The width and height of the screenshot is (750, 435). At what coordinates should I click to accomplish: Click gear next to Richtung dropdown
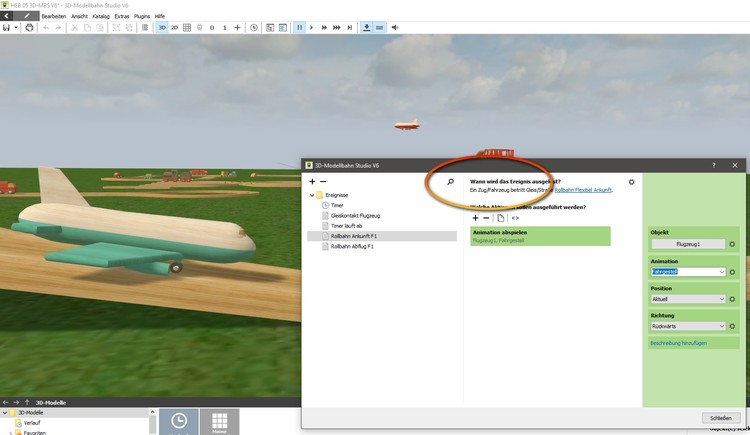[x=732, y=326]
